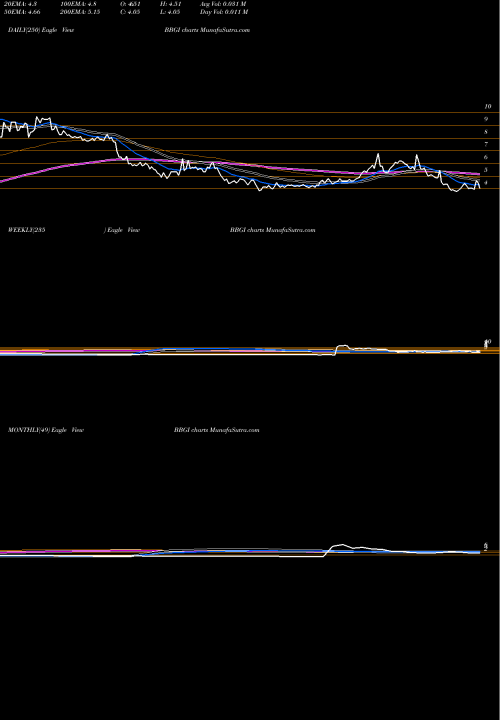Image resolution: width=500 pixels, height=720 pixels.
Task: Click the low price 'L:' value
Action: 172,12
